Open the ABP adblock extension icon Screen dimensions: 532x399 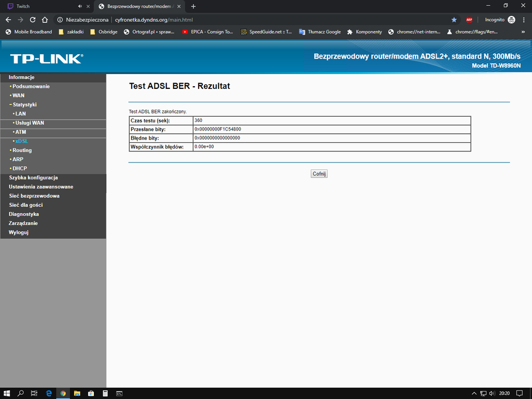(469, 20)
